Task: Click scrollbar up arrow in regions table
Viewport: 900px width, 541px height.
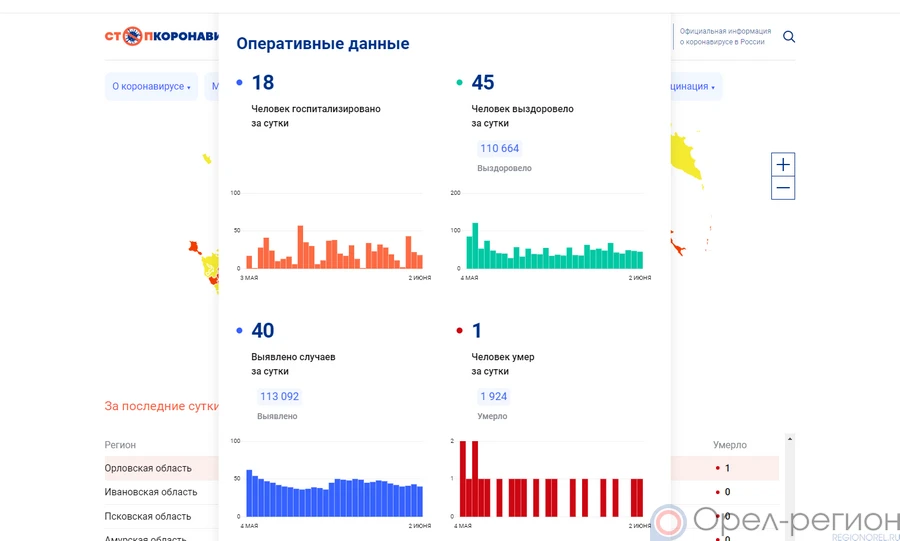Action: point(790,439)
